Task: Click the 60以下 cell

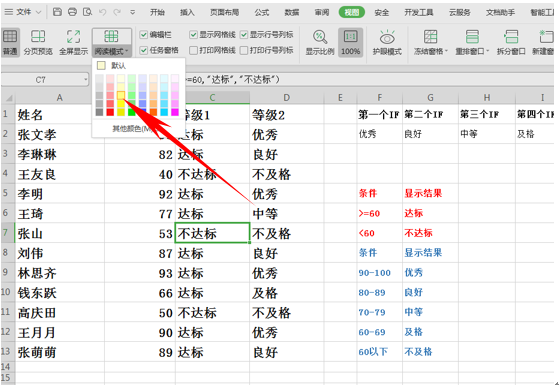Action: click(380, 352)
